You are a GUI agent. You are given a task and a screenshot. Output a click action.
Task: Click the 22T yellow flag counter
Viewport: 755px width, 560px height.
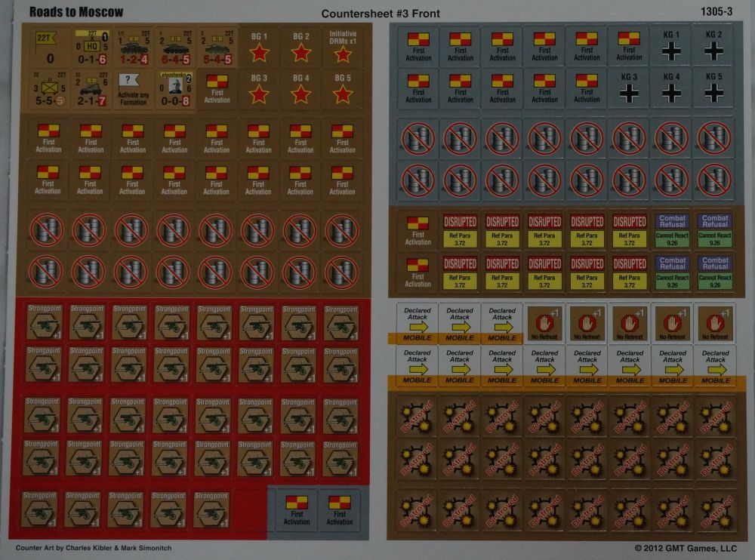tap(50, 48)
